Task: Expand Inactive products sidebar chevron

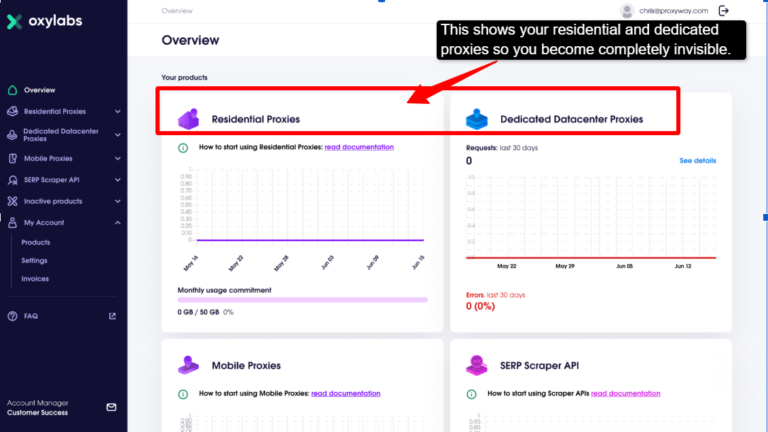Action: click(118, 201)
